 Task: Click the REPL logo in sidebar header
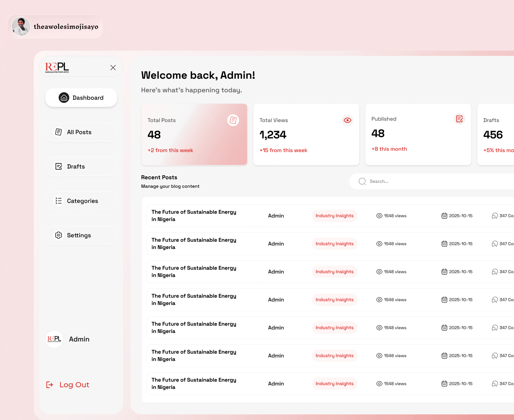[57, 67]
